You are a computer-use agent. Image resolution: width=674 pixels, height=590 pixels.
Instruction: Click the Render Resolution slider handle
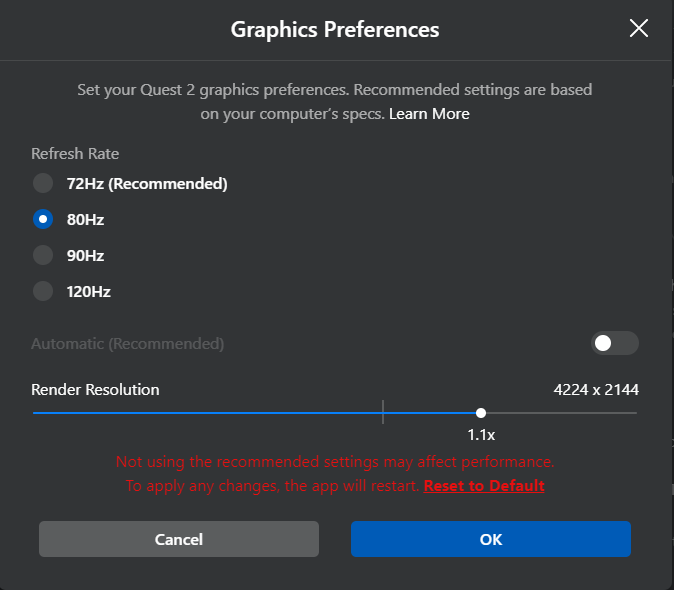[x=481, y=412]
